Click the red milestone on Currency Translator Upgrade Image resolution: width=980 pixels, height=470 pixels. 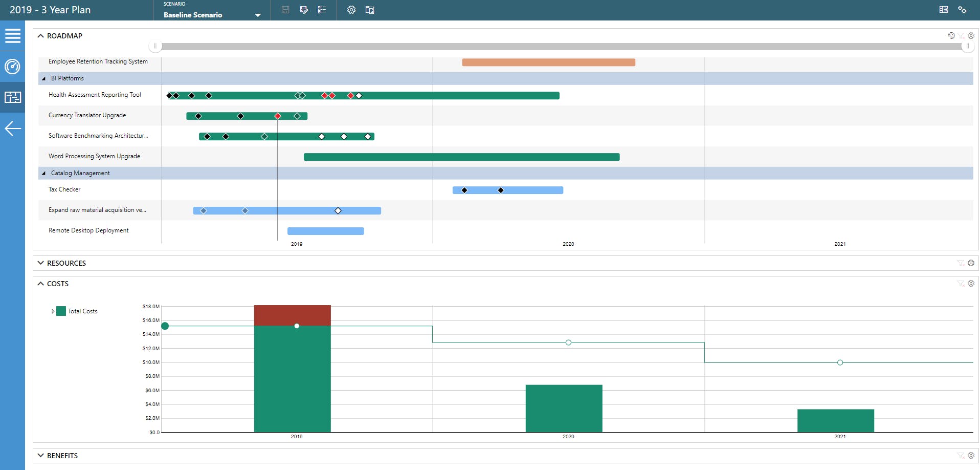click(x=278, y=116)
